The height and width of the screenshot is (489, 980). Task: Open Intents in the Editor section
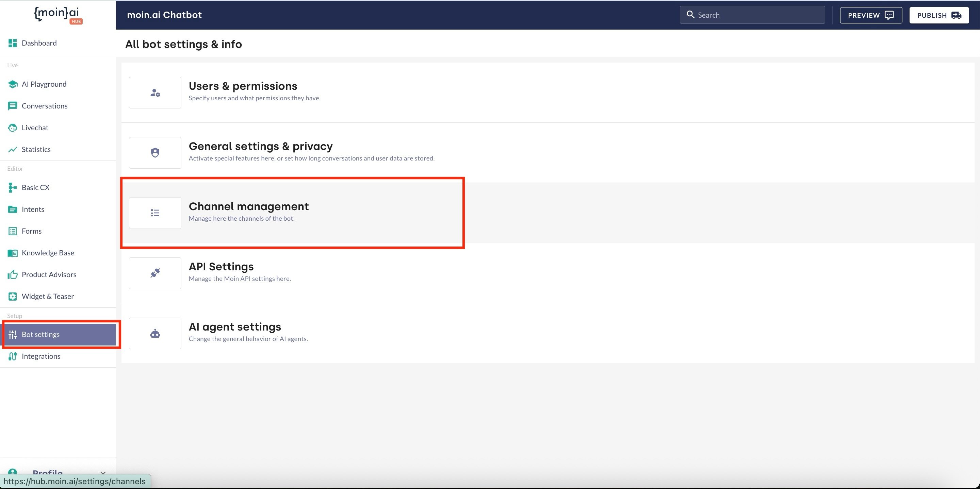coord(58,209)
